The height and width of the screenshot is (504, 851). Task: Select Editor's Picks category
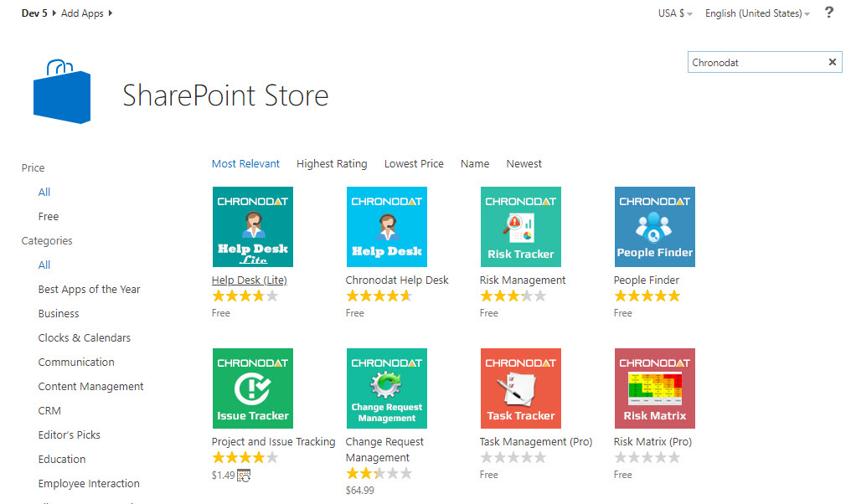69,435
